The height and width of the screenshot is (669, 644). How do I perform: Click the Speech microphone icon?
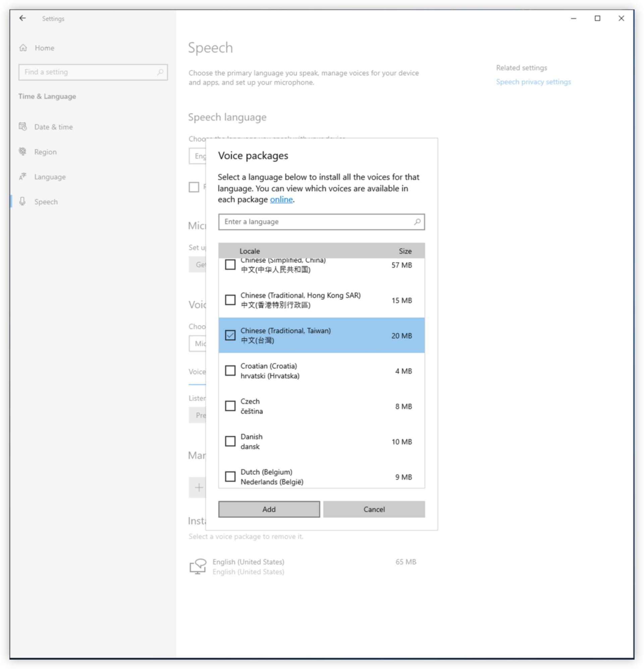23,202
